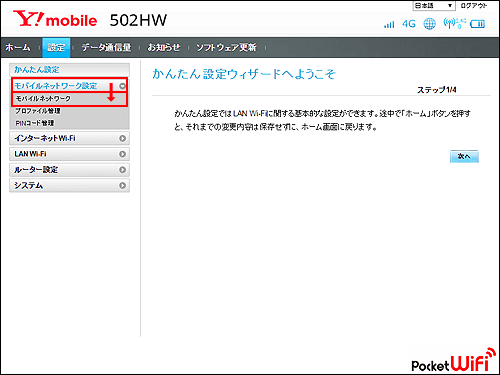Open the お知らせ tab
The width and height of the screenshot is (500, 375).
pos(164,47)
